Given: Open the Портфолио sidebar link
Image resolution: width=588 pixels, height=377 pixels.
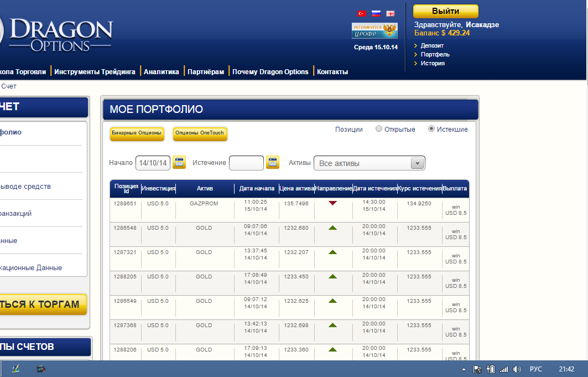Looking at the screenshot, I should tap(11, 132).
